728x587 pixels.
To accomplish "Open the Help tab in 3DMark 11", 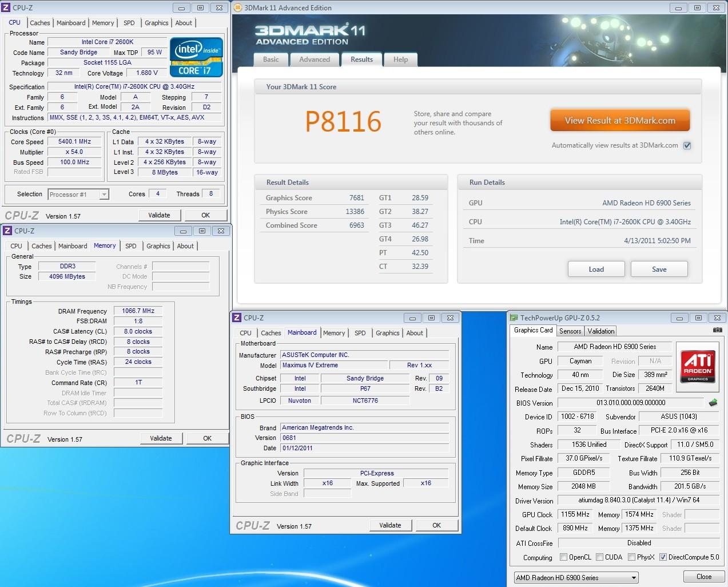I will [401, 60].
